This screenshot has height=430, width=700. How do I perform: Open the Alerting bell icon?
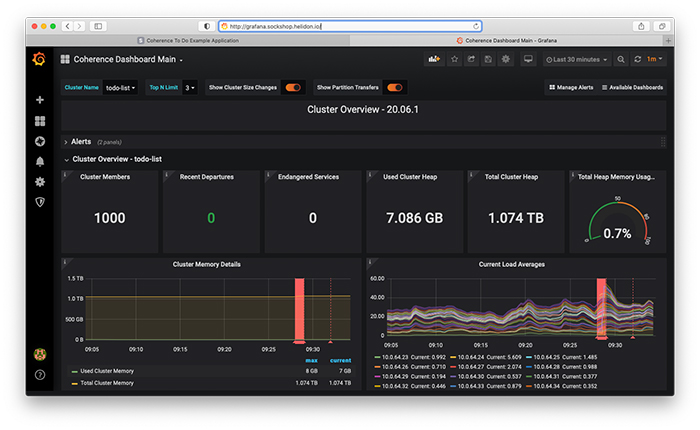click(x=40, y=161)
